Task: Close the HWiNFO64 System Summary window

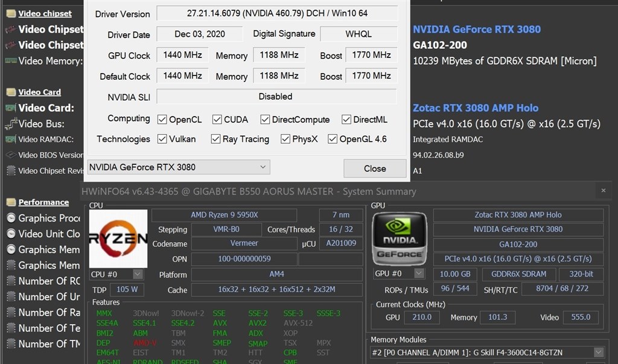Action: tap(603, 191)
